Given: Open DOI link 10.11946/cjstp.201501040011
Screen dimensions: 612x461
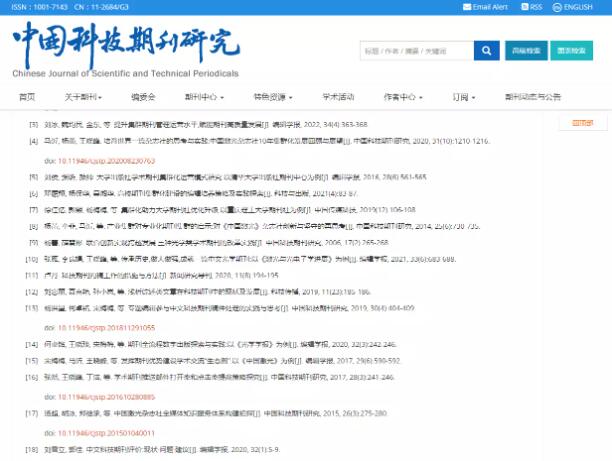Looking at the screenshot, I should (x=107, y=433).
